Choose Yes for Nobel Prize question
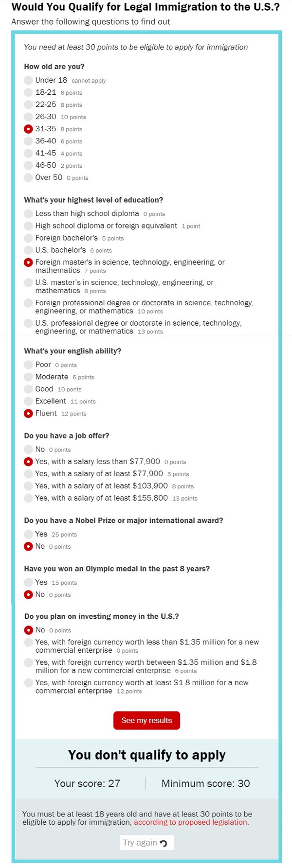292x868 pixels. (x=28, y=534)
